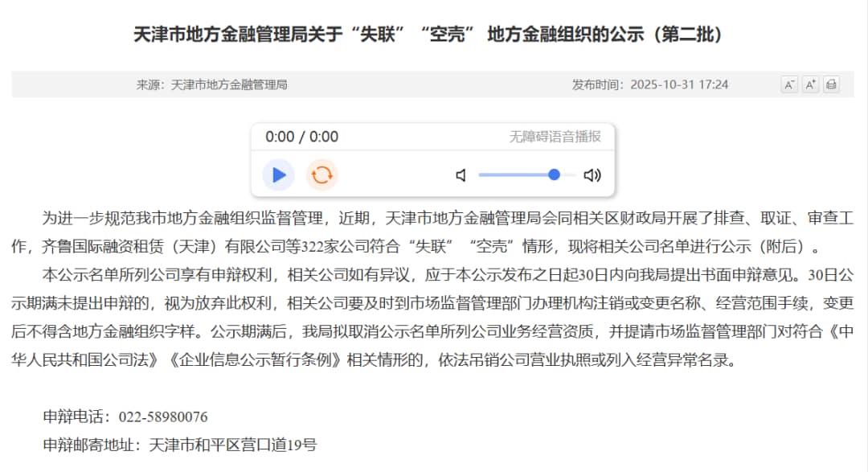Click the right speaker icon for full volume
Screen dimensions: 868x472
click(593, 174)
